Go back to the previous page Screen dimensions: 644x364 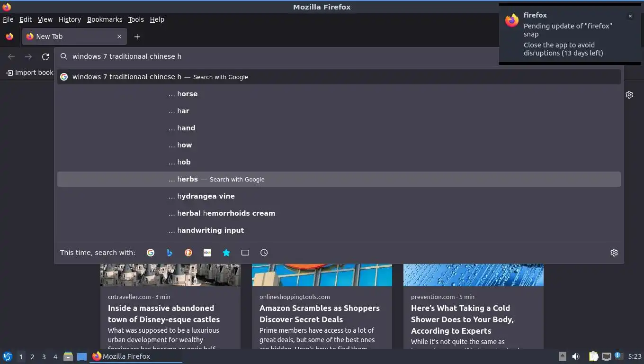[x=11, y=56]
